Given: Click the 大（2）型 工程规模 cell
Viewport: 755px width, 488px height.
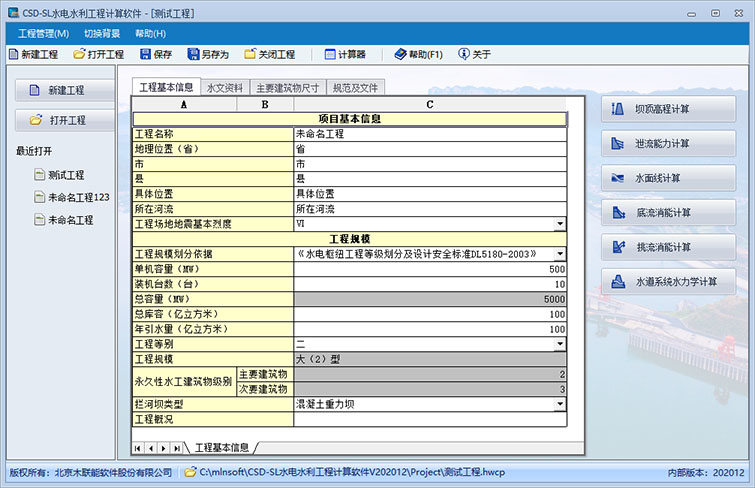Looking at the screenshot, I should click(430, 359).
